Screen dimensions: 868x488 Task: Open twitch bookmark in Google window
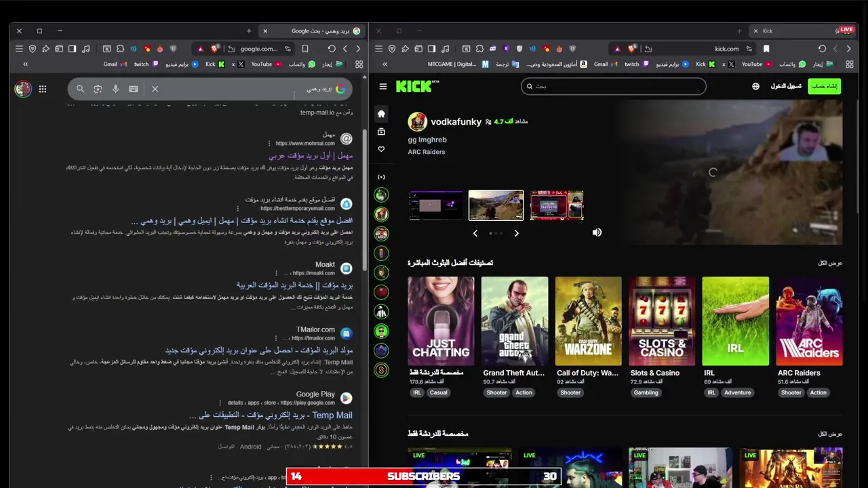[x=146, y=64]
